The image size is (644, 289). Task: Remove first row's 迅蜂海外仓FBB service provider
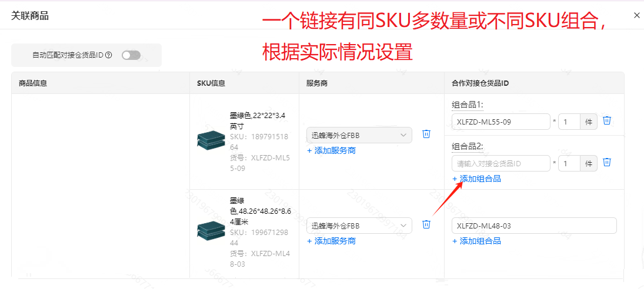[x=426, y=134]
